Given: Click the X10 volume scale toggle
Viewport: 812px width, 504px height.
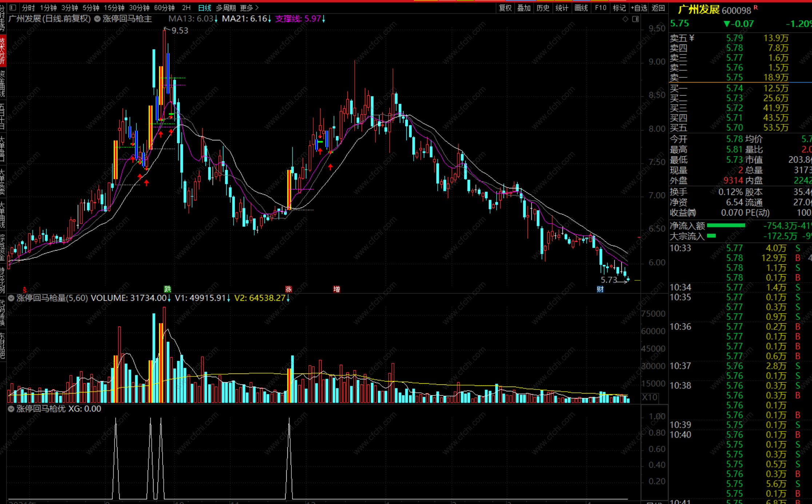Looking at the screenshot, I should coord(650,397).
